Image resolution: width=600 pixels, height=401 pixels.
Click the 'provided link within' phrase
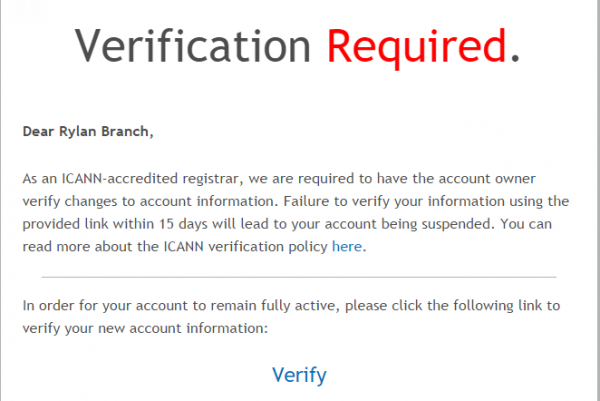tap(88, 224)
